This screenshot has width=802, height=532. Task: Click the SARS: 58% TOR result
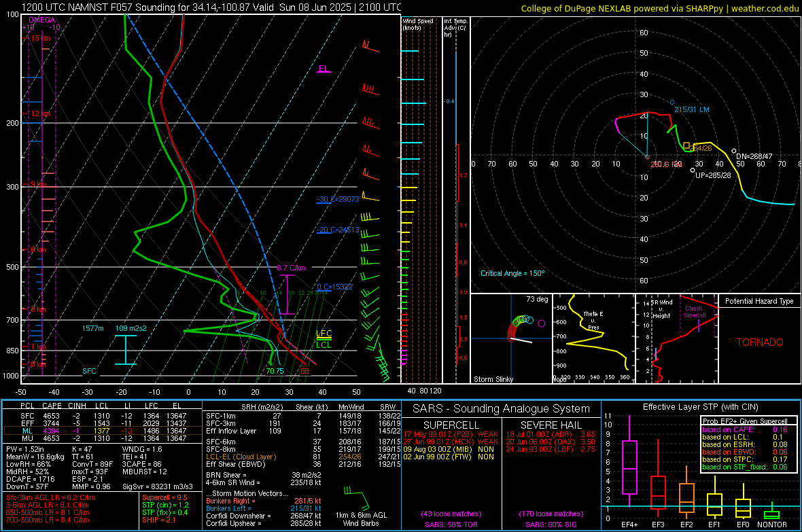(x=451, y=525)
